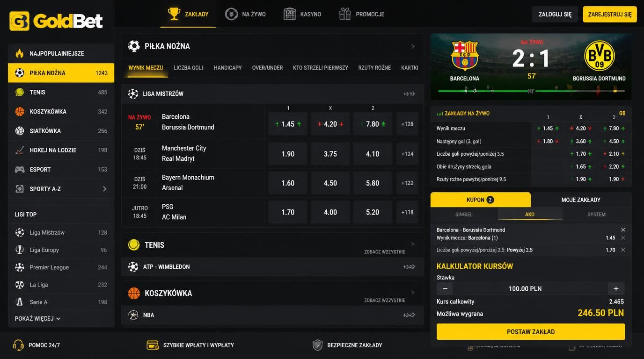Viewport: 644px width, 359px height.
Task: Switch to Over/Under tab
Action: click(x=267, y=68)
